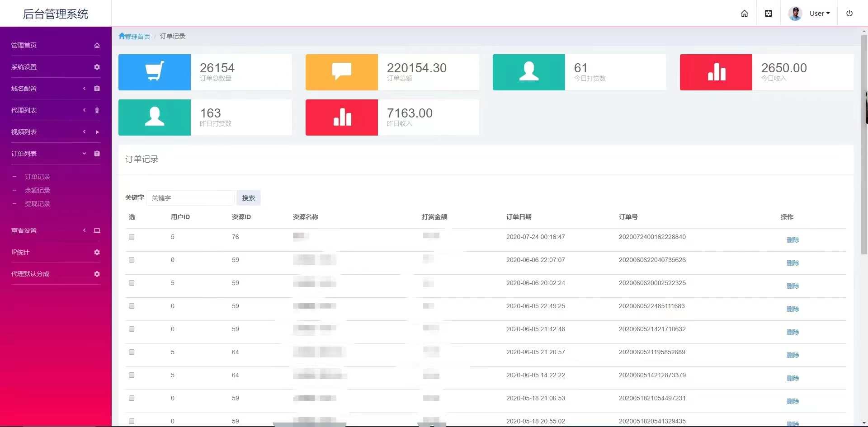
Task: Click the page vertical scrollbar thumb
Action: click(864, 145)
